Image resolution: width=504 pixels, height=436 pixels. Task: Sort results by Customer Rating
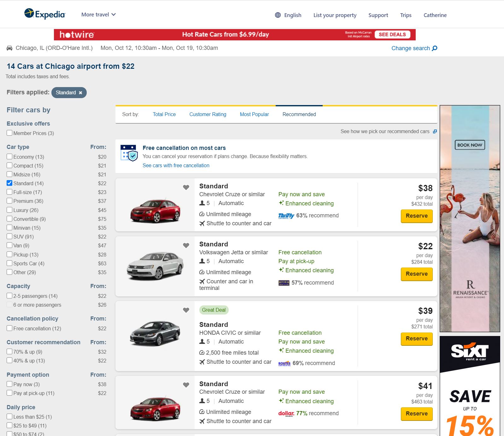click(208, 114)
